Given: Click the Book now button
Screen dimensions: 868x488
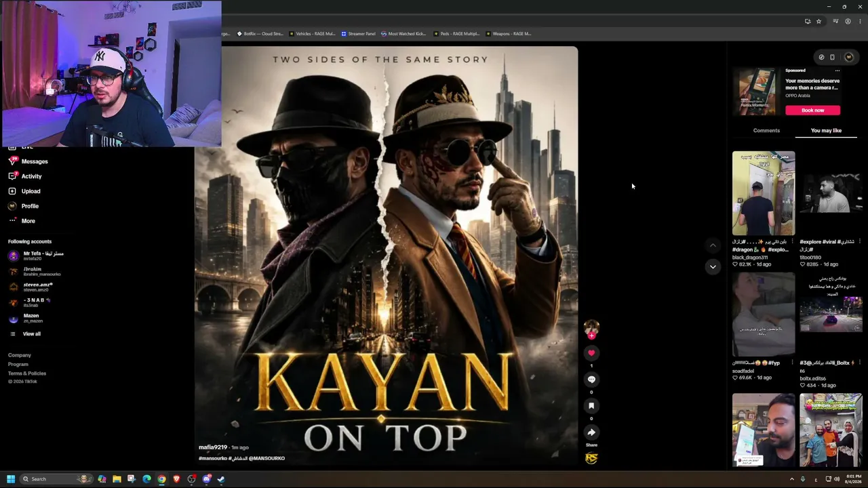Looking at the screenshot, I should pyautogui.click(x=812, y=110).
